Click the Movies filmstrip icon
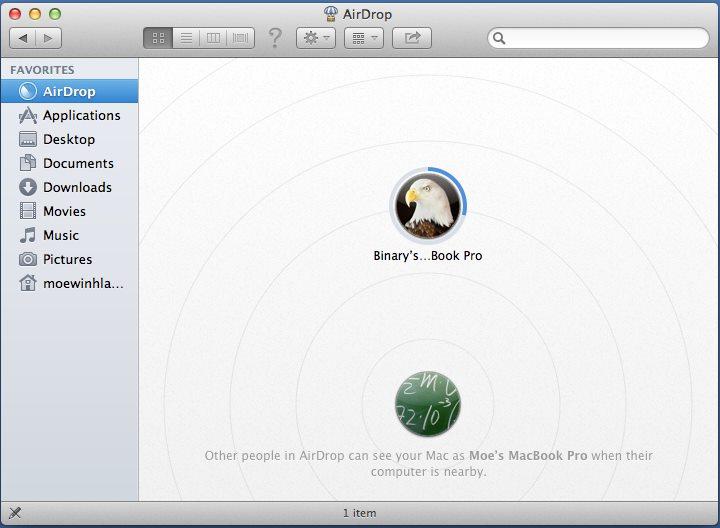This screenshot has height=528, width=720. (28, 211)
